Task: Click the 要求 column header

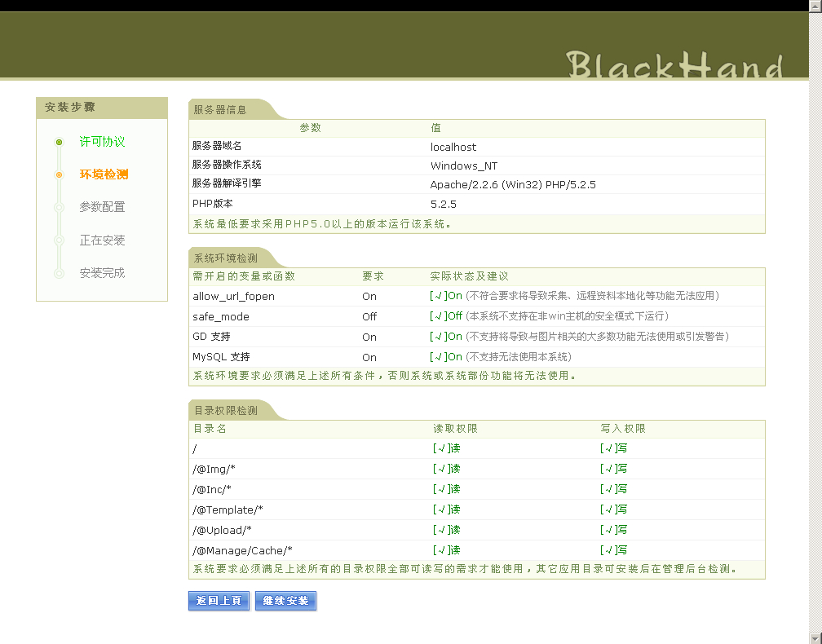Action: point(373,276)
